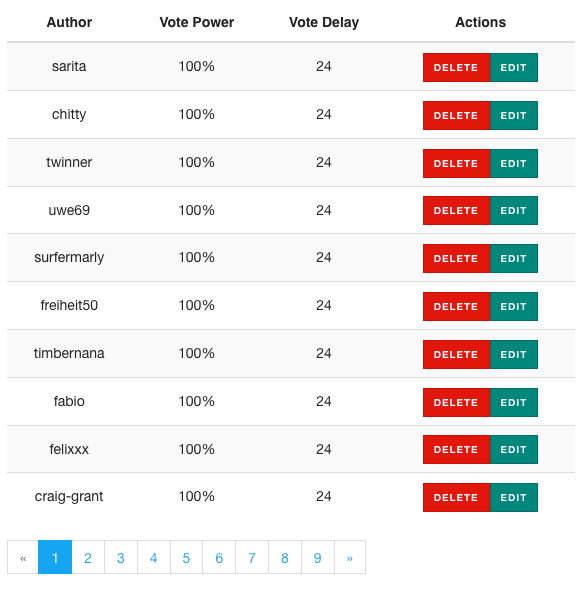Edit uwe69's vote settings

tap(514, 210)
